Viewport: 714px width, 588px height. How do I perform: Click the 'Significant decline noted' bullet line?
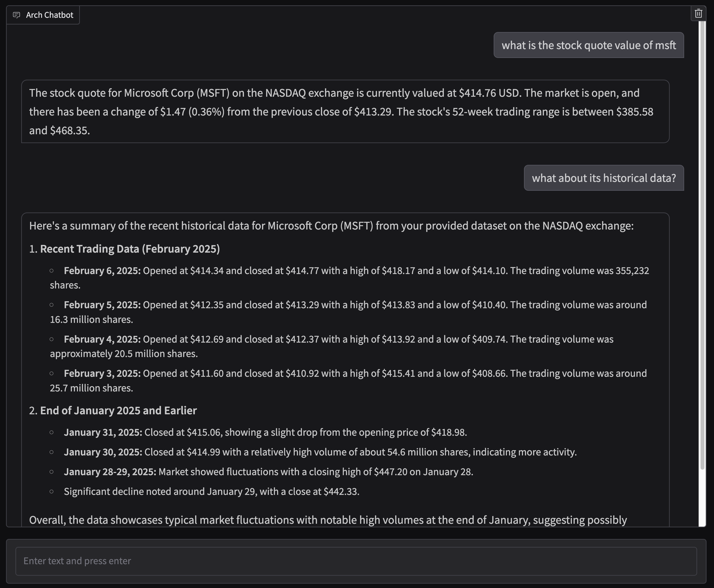point(211,492)
